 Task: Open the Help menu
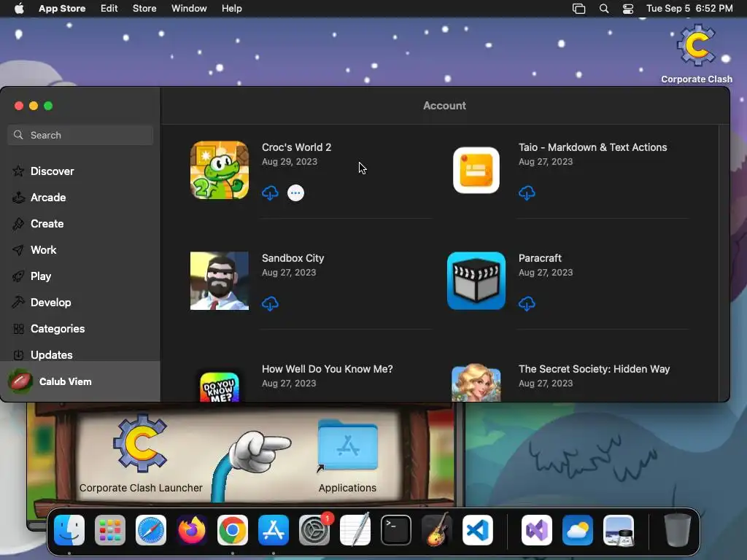tap(231, 9)
